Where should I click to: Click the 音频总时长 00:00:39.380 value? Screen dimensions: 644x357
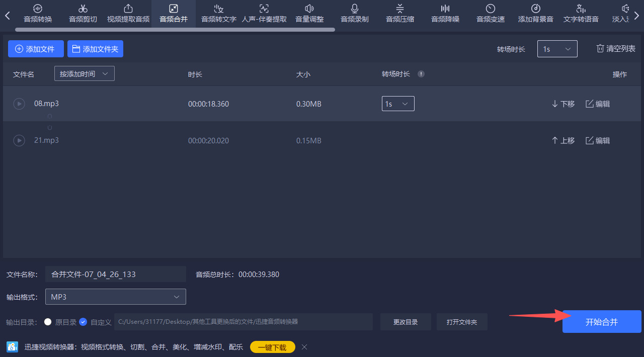tap(259, 275)
